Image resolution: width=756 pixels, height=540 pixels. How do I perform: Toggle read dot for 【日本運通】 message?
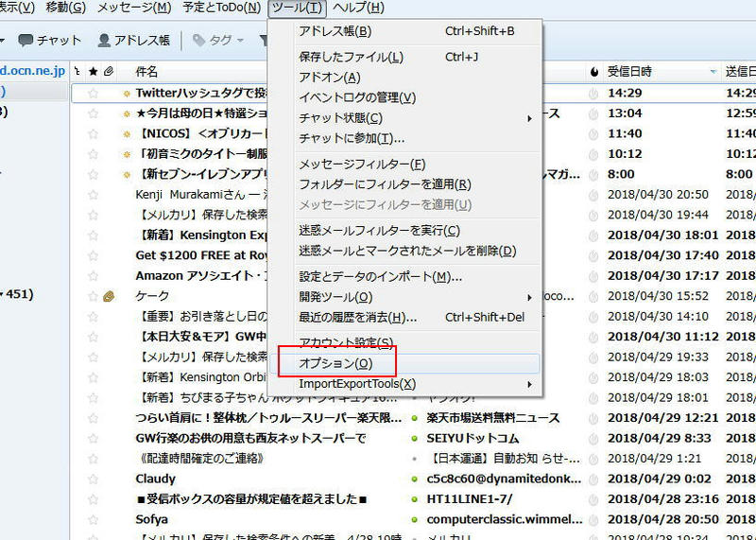pyautogui.click(x=414, y=459)
